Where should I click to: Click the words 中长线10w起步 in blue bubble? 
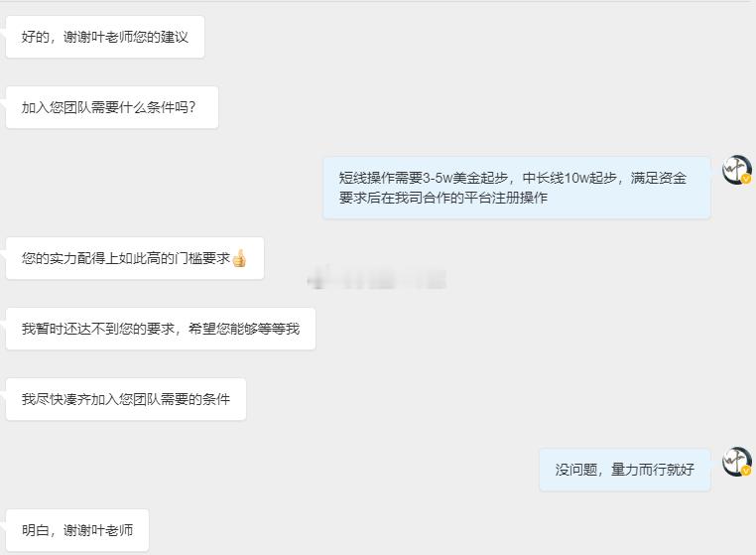click(x=569, y=178)
